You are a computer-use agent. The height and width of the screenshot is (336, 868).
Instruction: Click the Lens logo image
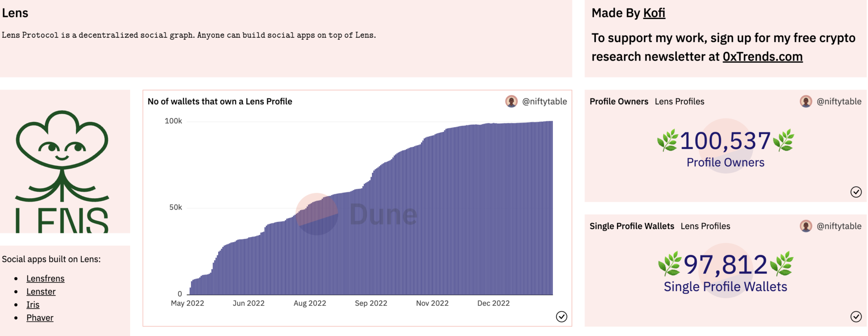(x=62, y=171)
